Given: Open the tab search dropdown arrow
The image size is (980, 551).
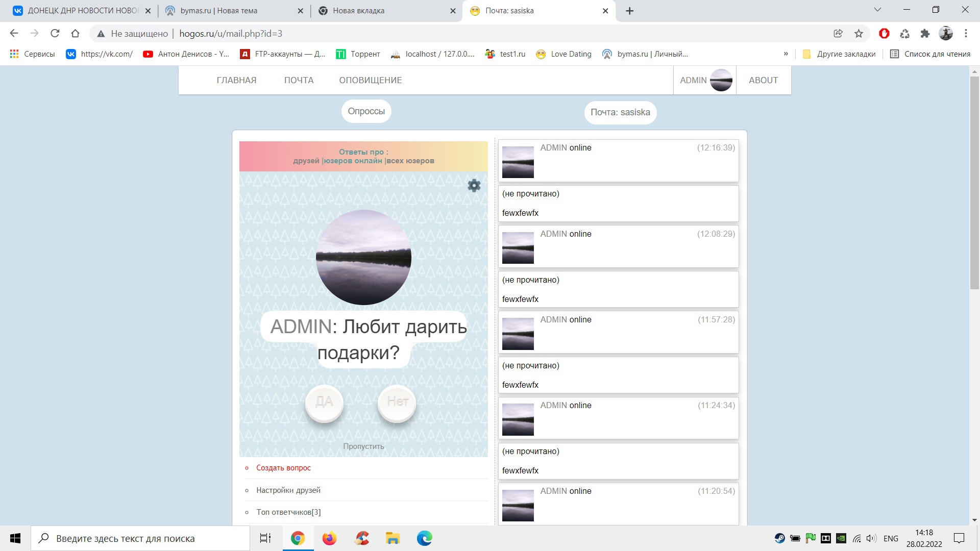Looking at the screenshot, I should [x=877, y=10].
